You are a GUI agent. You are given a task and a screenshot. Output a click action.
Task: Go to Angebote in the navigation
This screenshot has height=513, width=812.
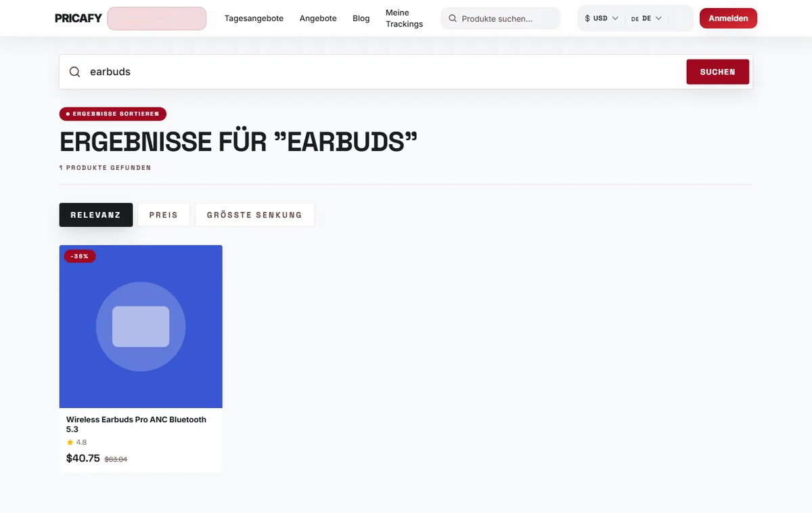[318, 18]
